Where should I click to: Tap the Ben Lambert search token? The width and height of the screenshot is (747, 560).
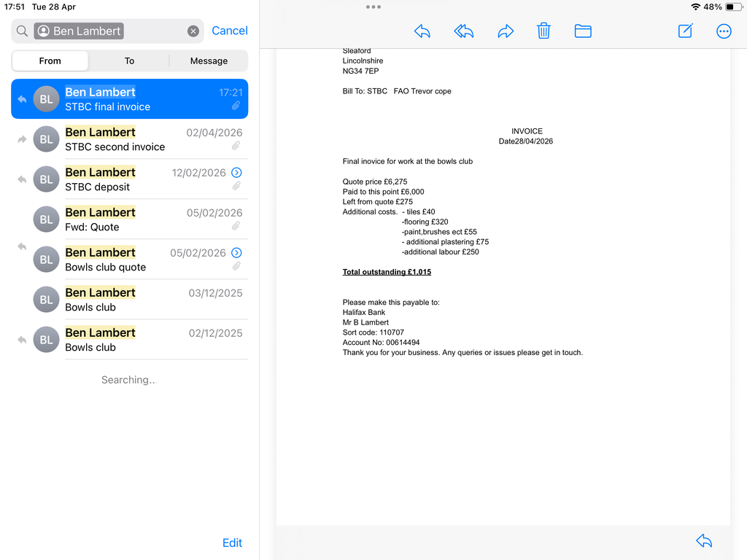pos(79,31)
